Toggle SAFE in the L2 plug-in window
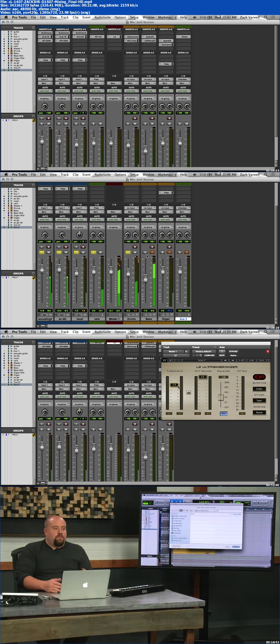Viewport: 280px width, 644px height. point(222,355)
